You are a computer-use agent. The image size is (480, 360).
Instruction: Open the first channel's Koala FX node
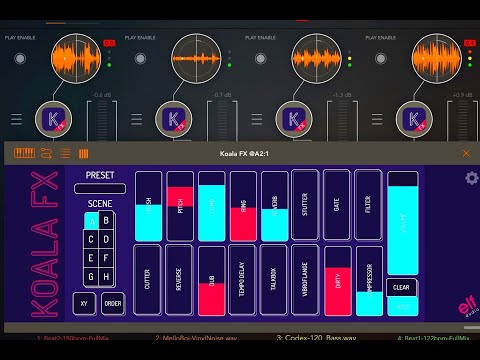click(53, 119)
